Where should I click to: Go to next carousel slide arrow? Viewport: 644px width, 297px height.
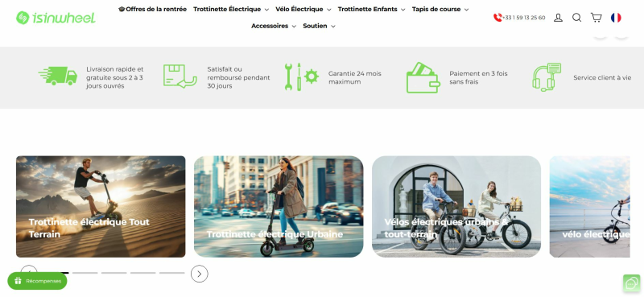pyautogui.click(x=199, y=274)
